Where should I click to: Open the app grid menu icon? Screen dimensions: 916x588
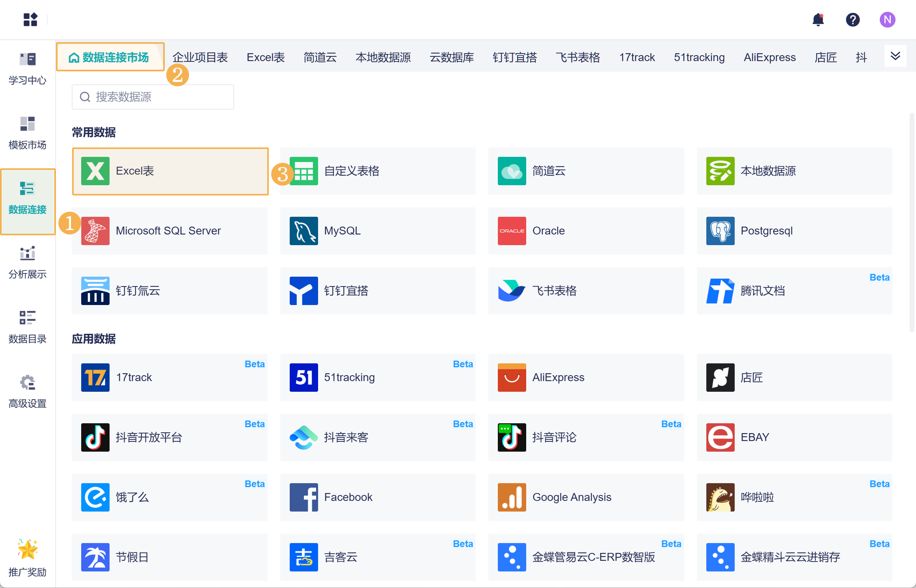click(x=30, y=19)
